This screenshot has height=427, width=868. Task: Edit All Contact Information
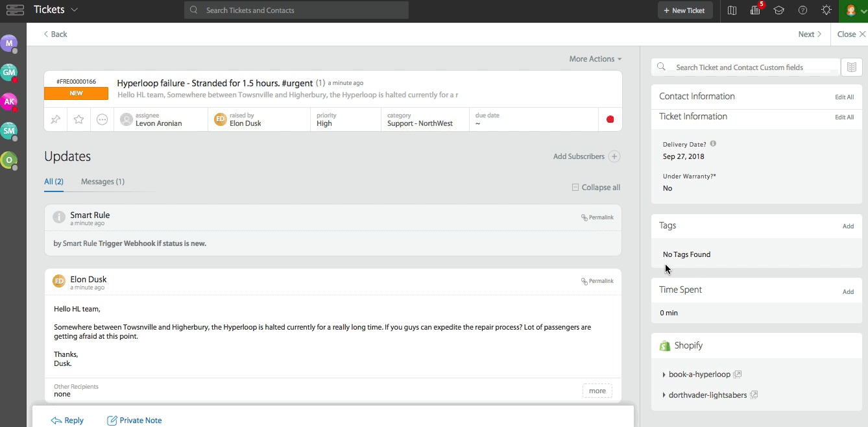click(x=844, y=97)
